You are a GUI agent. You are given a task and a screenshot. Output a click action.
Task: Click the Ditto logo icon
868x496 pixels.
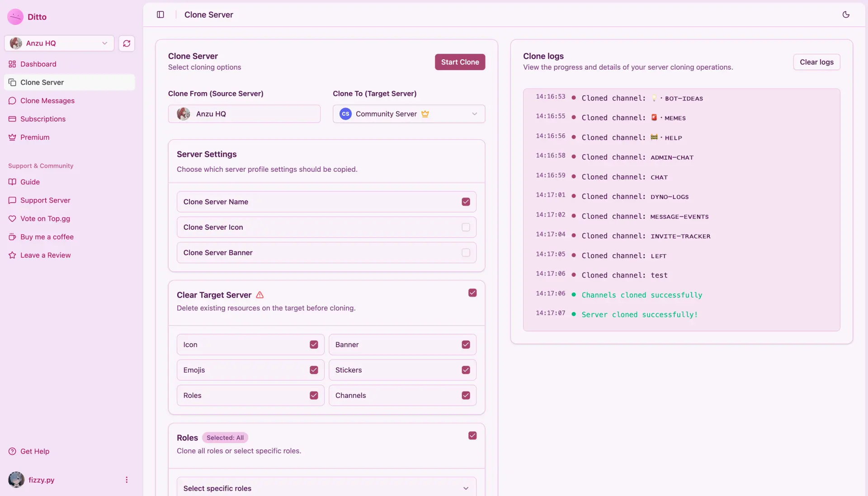pyautogui.click(x=15, y=17)
